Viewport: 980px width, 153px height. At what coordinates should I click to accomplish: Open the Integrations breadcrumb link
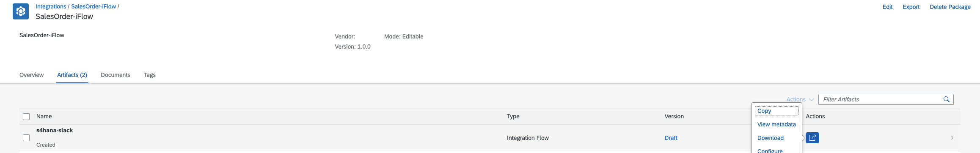coord(51,6)
